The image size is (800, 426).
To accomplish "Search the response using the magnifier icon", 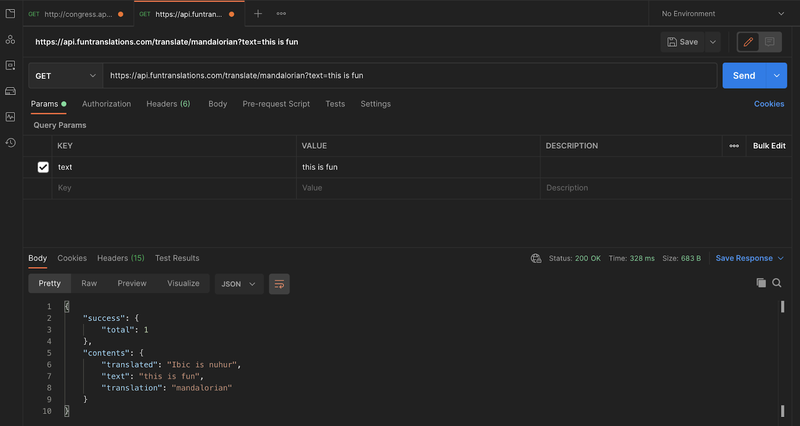I will [x=777, y=283].
